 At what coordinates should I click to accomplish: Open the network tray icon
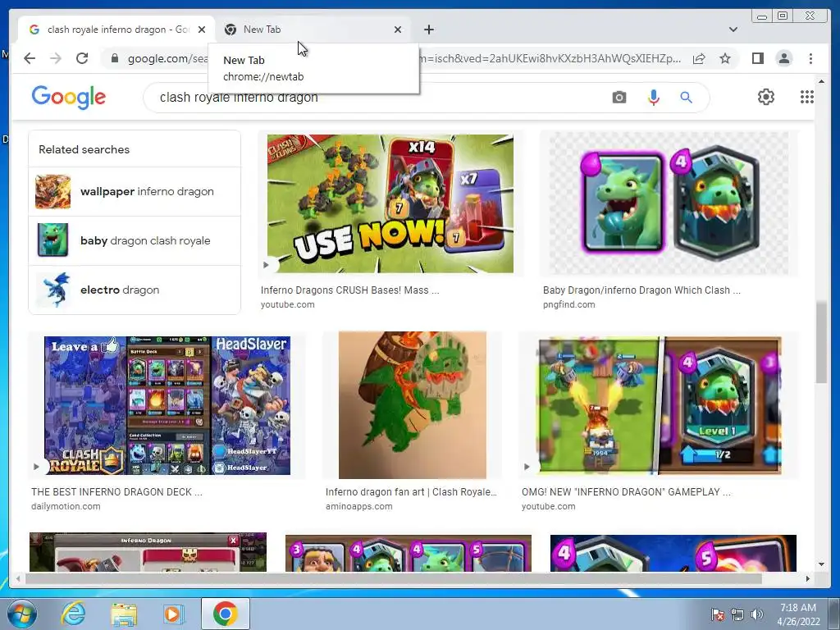pos(737,614)
